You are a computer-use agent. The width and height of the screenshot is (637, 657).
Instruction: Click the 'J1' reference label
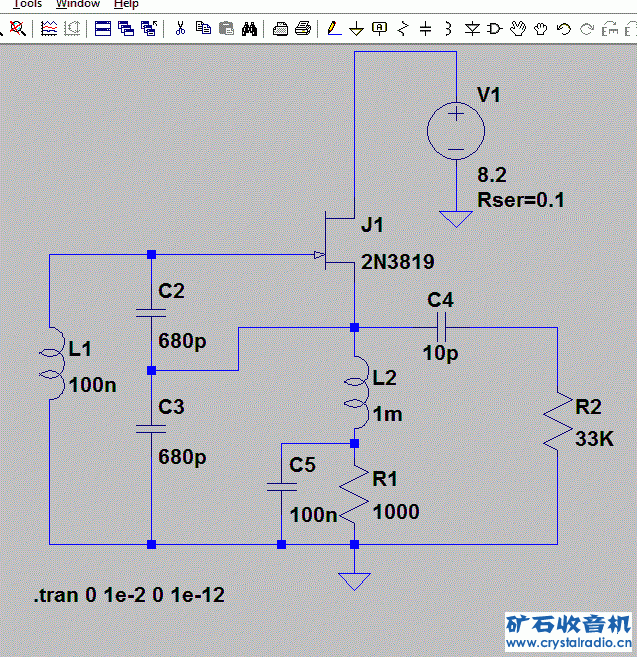click(x=372, y=225)
